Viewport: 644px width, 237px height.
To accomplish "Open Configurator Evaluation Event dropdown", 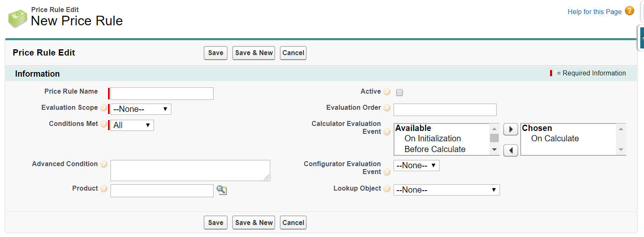I will (x=416, y=166).
